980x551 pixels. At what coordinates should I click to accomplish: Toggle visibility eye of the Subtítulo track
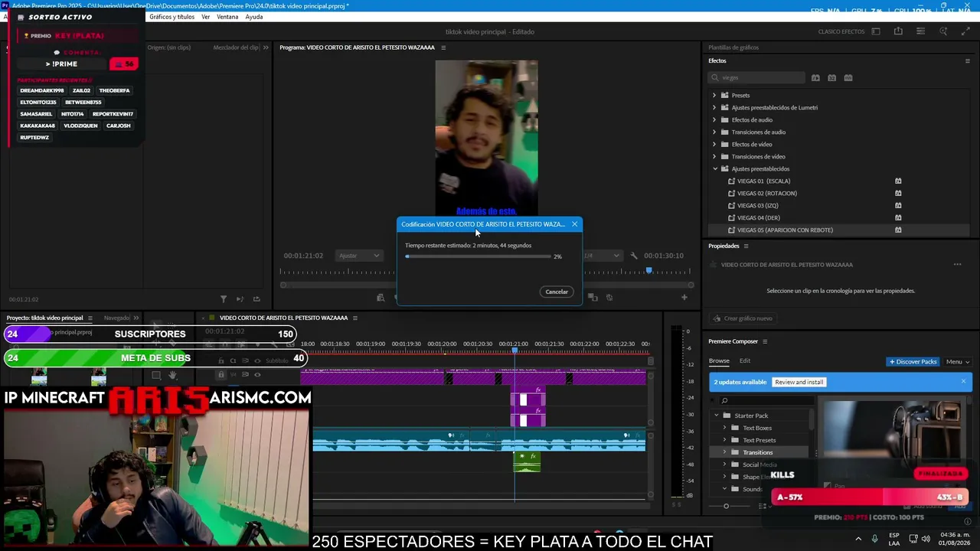tap(257, 360)
